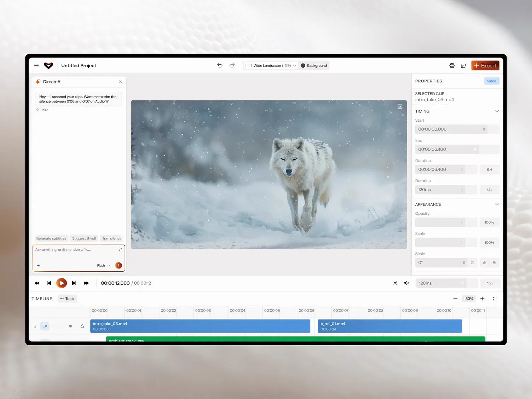Zoom in the timeline with plus
532x399 pixels.
pos(482,299)
